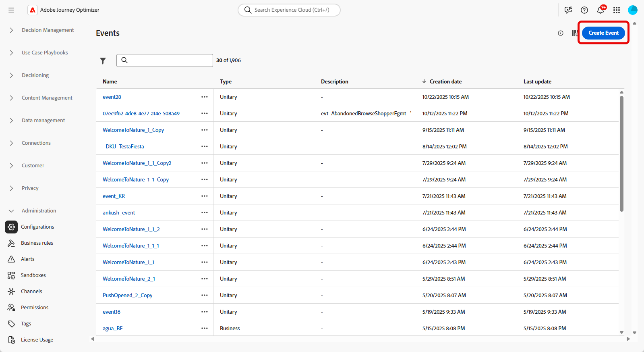Click the filter funnel icon
The width and height of the screenshot is (644, 352).
(x=103, y=60)
